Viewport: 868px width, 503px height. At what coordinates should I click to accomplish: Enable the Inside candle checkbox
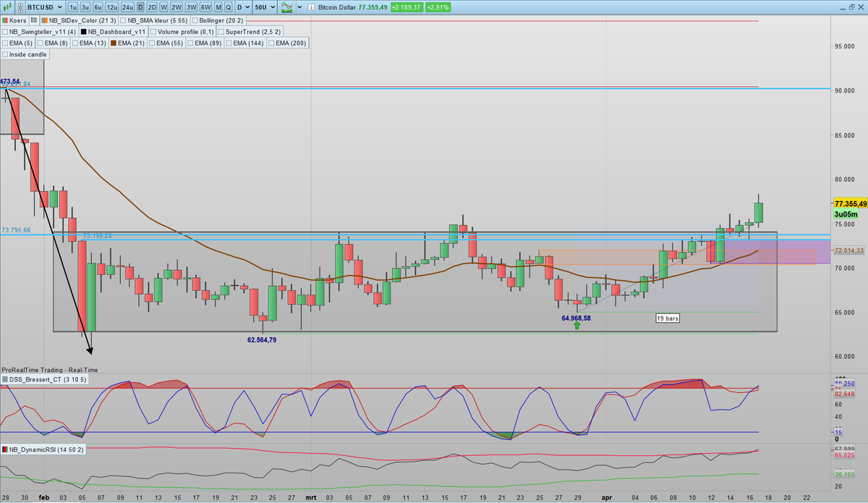[7, 54]
